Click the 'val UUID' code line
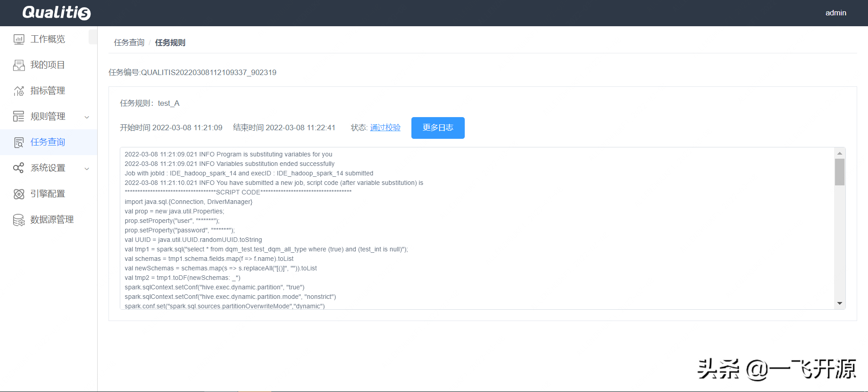868x392 pixels. (193, 240)
